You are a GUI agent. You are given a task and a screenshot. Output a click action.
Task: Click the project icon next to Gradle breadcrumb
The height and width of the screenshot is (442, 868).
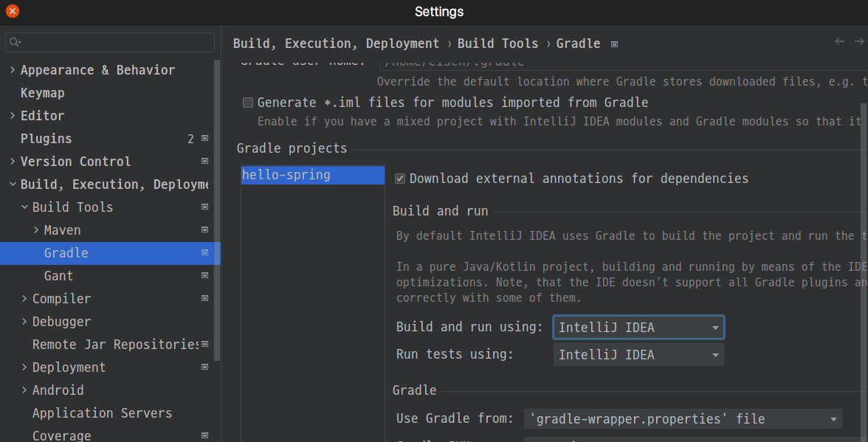tap(614, 44)
